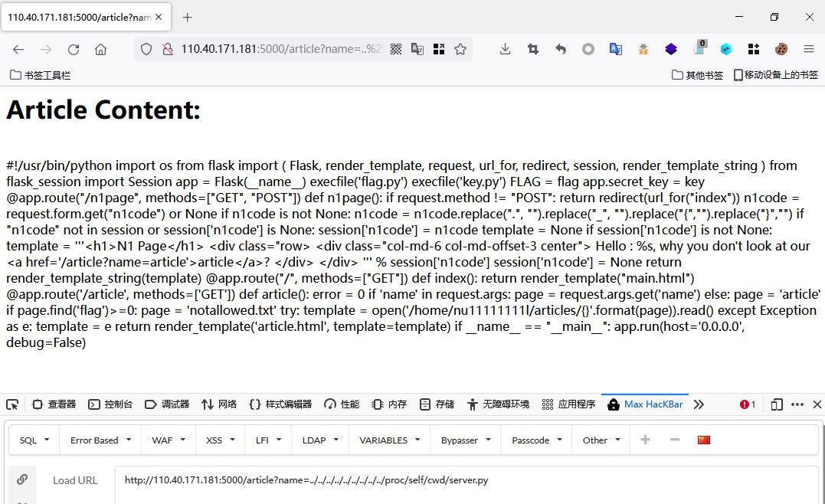
Task: Switch to the 样式编辑器 tab
Action: pos(280,404)
